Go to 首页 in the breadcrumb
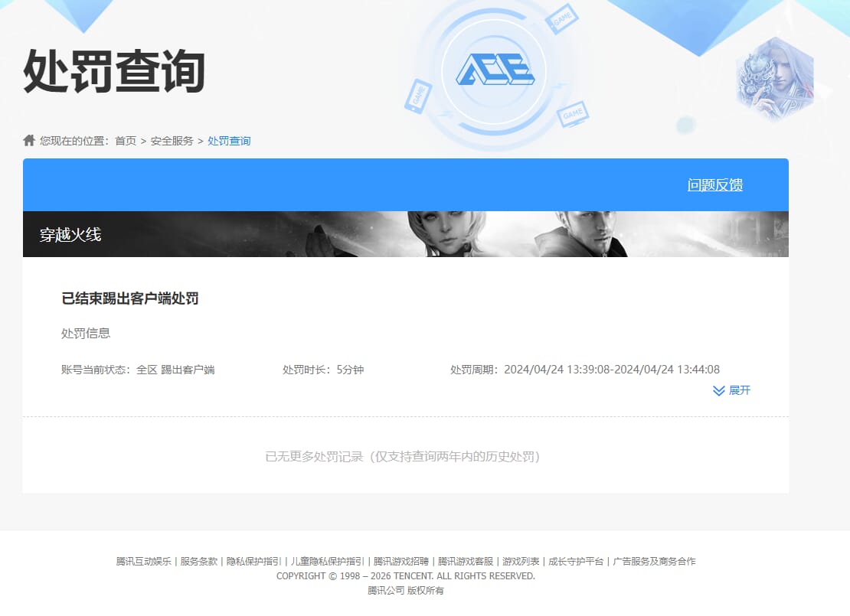The width and height of the screenshot is (850, 616). 126,141
